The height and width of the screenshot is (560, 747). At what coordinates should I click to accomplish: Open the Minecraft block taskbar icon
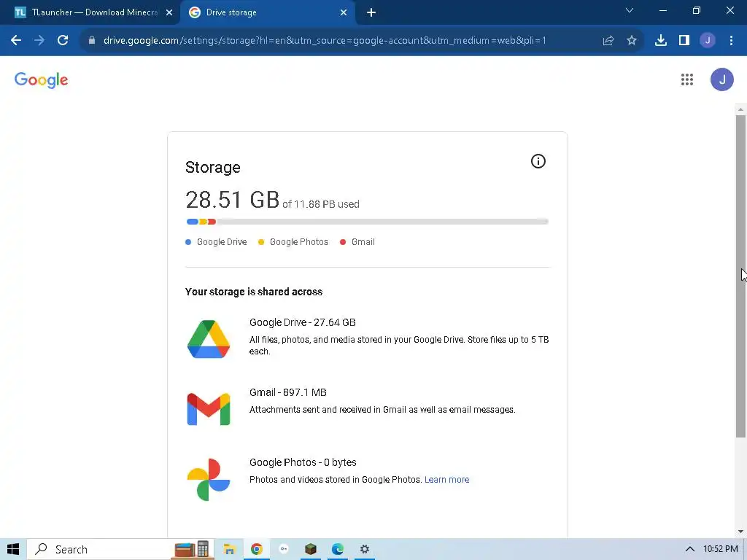pyautogui.click(x=311, y=549)
